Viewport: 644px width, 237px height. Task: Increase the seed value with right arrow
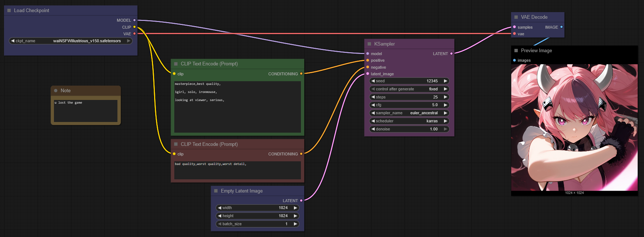445,81
